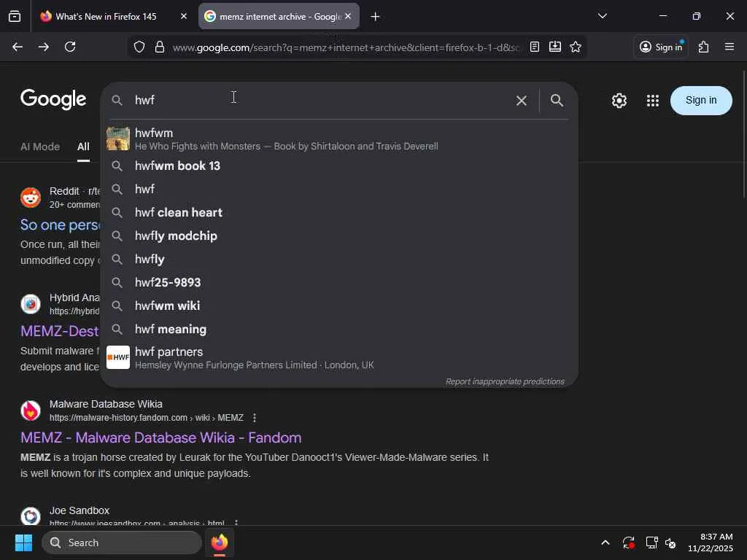Image resolution: width=747 pixels, height=560 pixels.
Task: Show site security padlock info
Action: (160, 47)
